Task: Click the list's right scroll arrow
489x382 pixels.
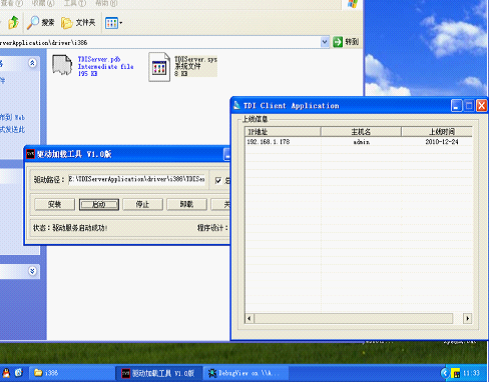Action: 467,318
